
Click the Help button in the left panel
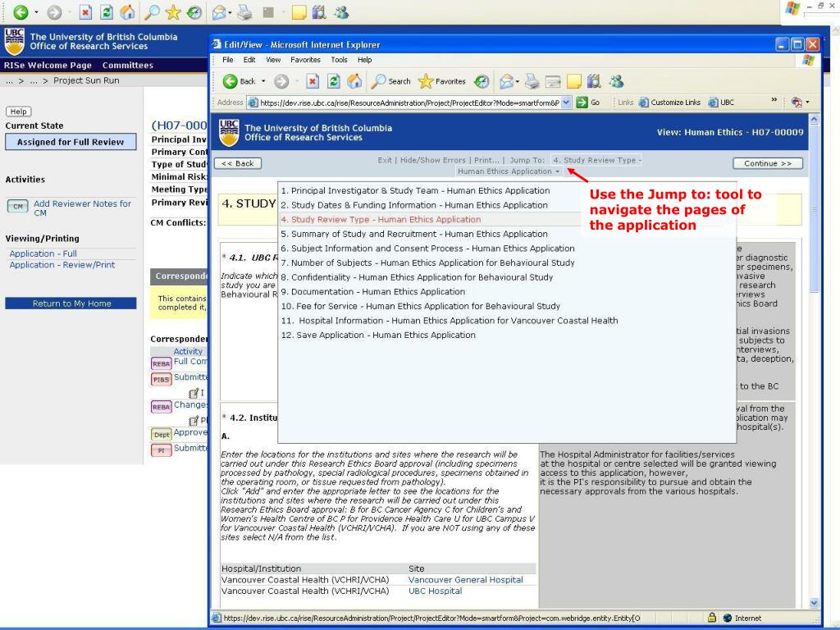tap(18, 112)
